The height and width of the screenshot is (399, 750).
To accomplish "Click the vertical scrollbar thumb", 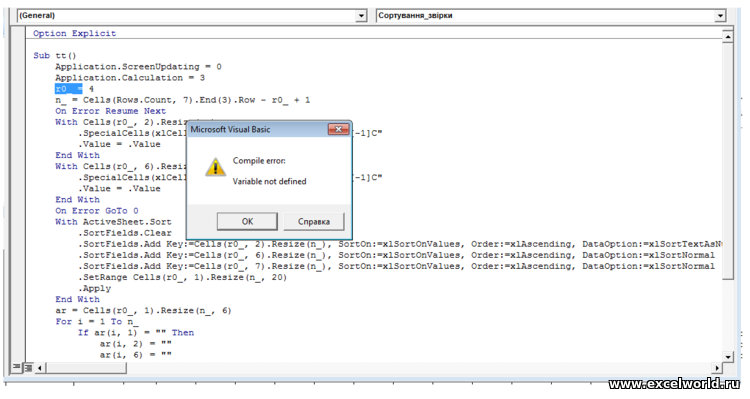I will (728, 161).
